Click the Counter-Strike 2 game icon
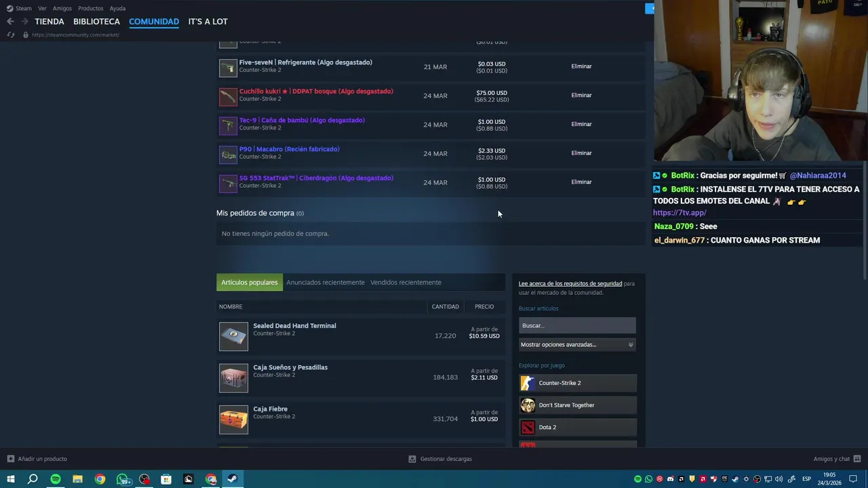868x488 pixels. click(x=528, y=383)
